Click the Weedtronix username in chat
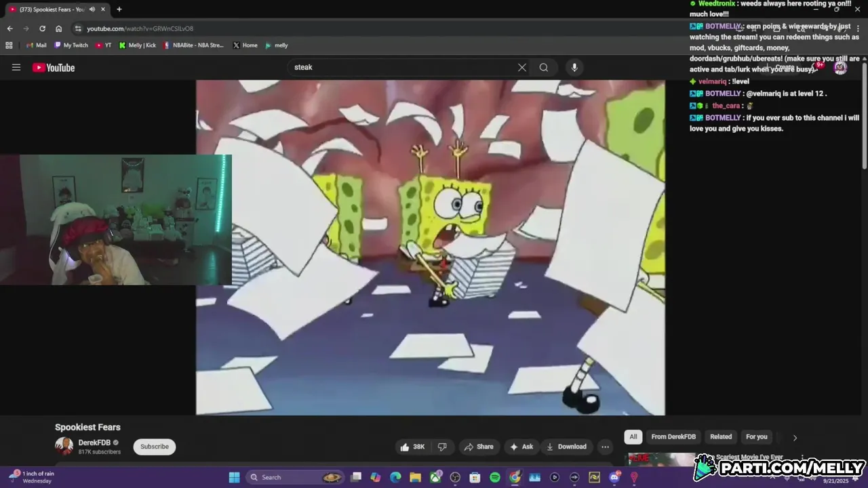 717,3
